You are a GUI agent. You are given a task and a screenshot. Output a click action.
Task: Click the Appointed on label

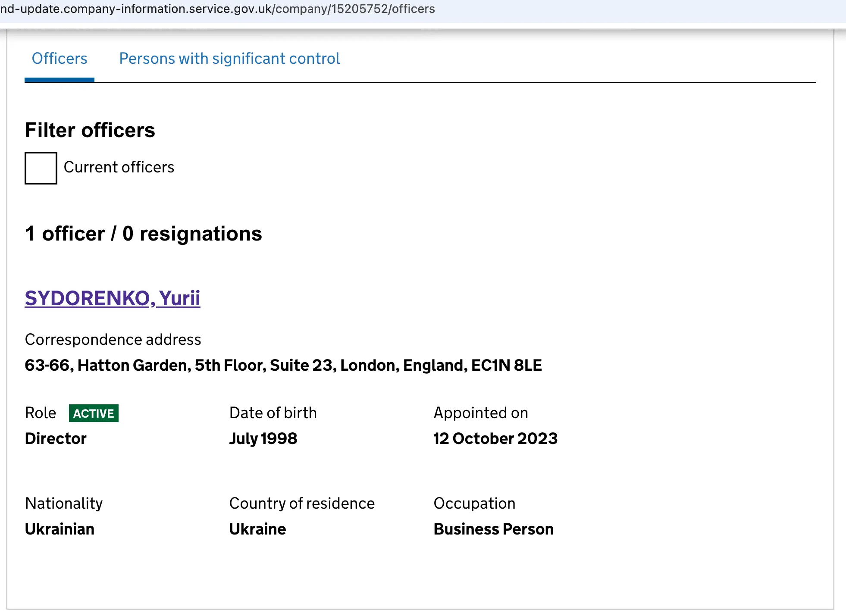(x=481, y=413)
